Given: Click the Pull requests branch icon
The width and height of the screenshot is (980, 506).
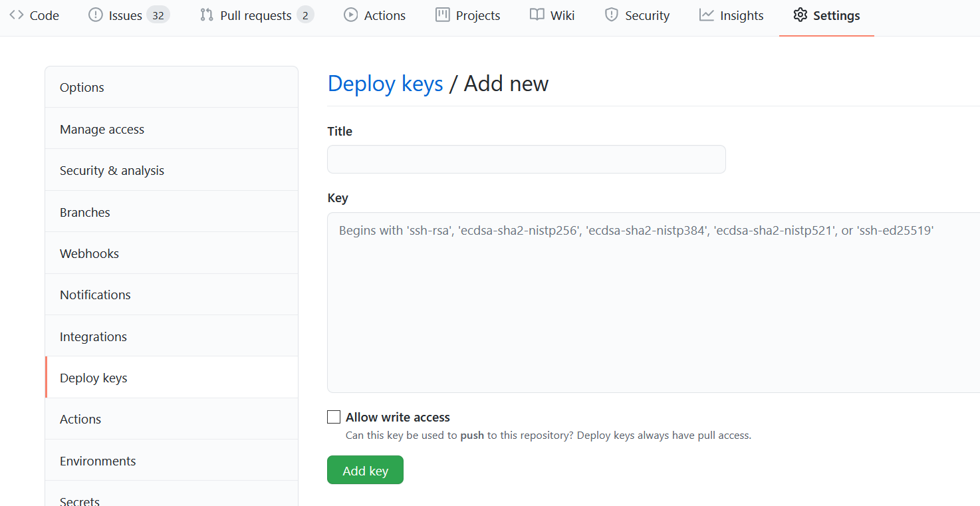Looking at the screenshot, I should pos(206,15).
